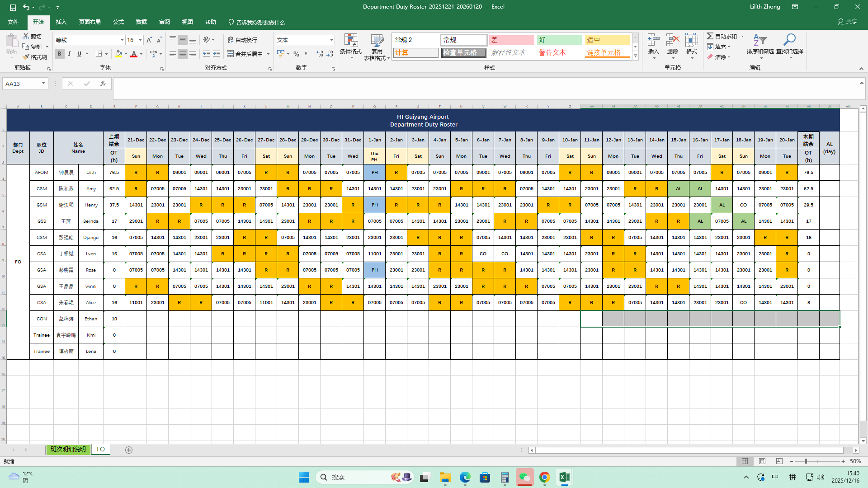Open the Formulas ribbon tab
The image size is (868, 488).
tap(118, 22)
